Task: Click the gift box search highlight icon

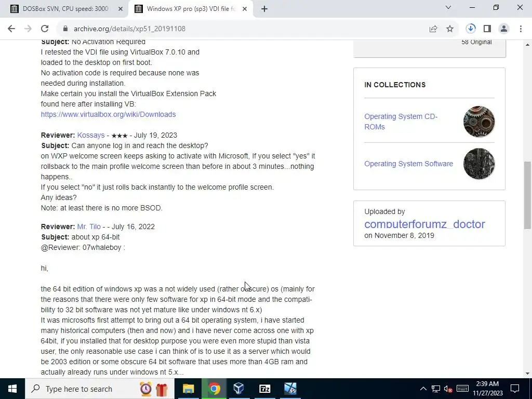Action: click(x=162, y=389)
